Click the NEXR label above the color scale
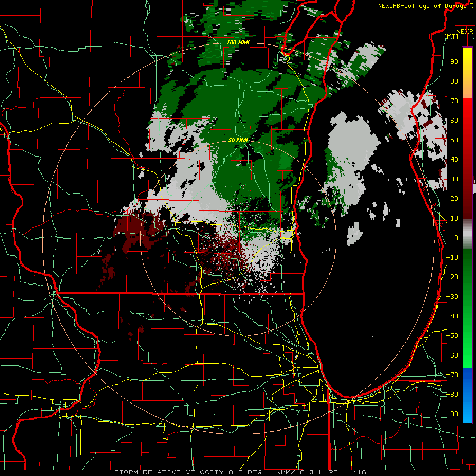Viewport: 476px width, 476px height. 464,32
